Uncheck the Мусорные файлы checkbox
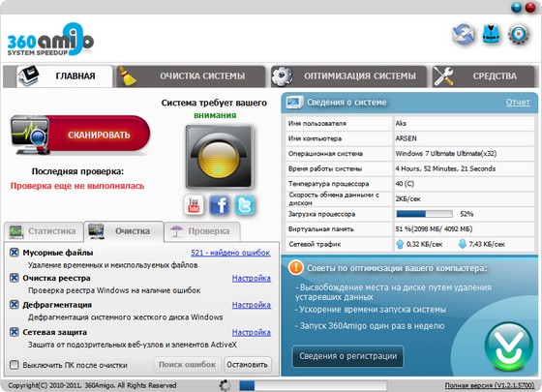 pos(15,253)
